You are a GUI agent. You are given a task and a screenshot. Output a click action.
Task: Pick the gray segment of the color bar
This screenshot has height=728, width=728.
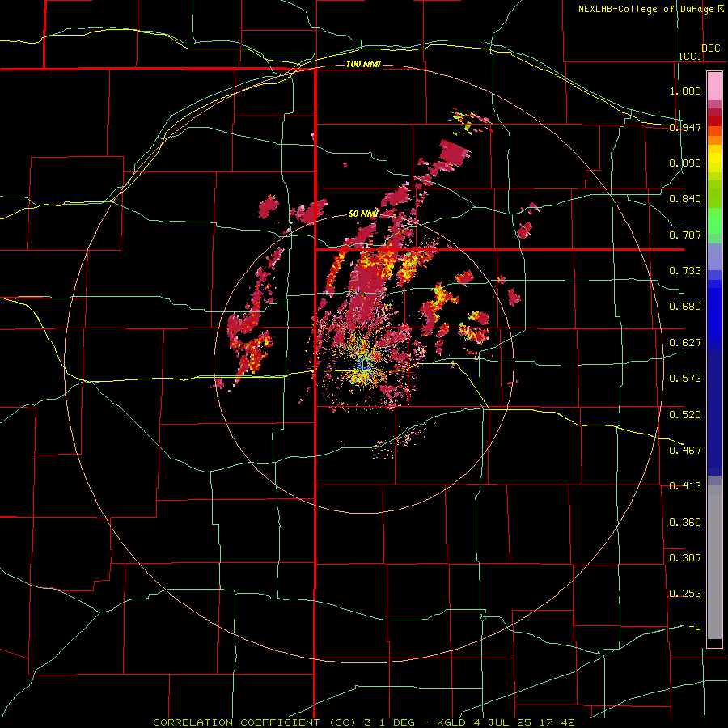click(714, 562)
